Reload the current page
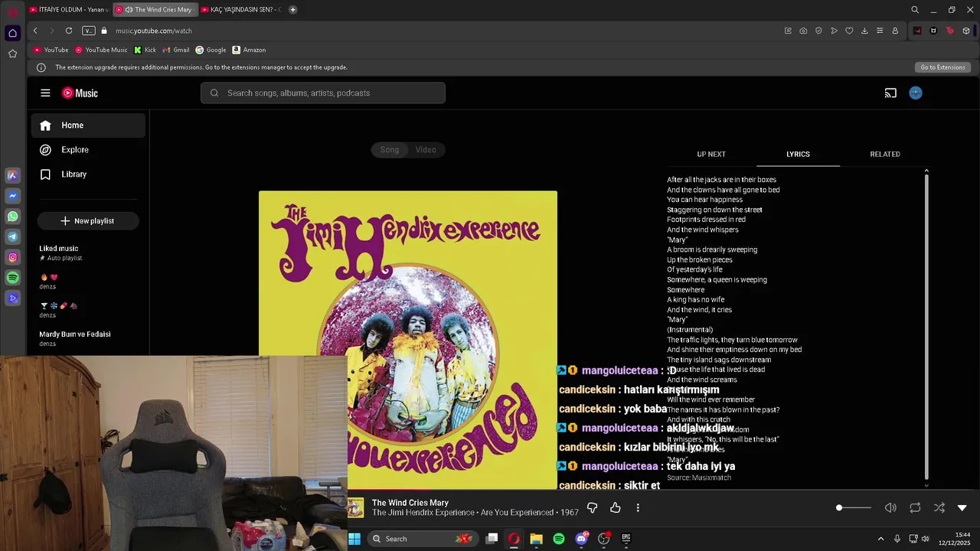Image resolution: width=980 pixels, height=551 pixels. click(x=69, y=31)
